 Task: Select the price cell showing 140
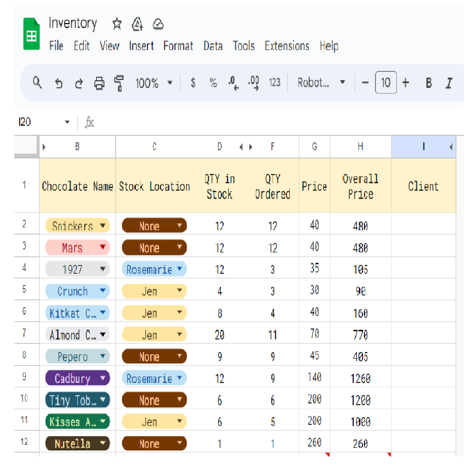click(x=315, y=377)
